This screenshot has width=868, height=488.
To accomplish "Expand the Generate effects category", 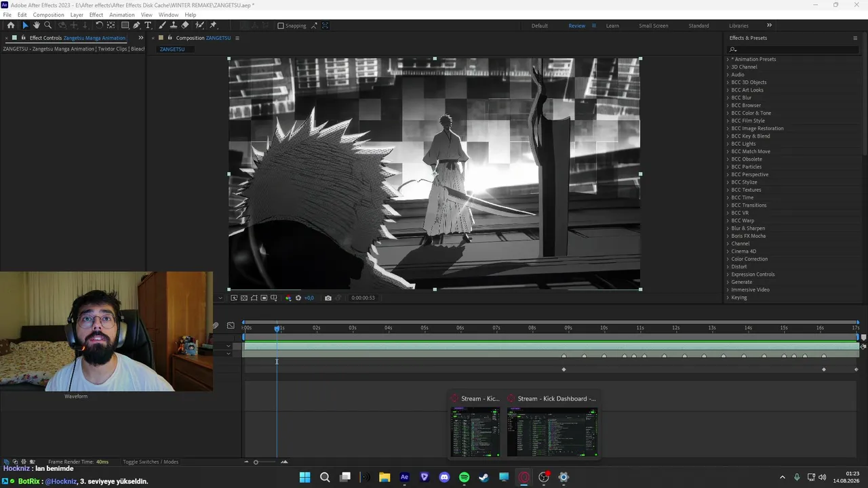I will pyautogui.click(x=728, y=282).
